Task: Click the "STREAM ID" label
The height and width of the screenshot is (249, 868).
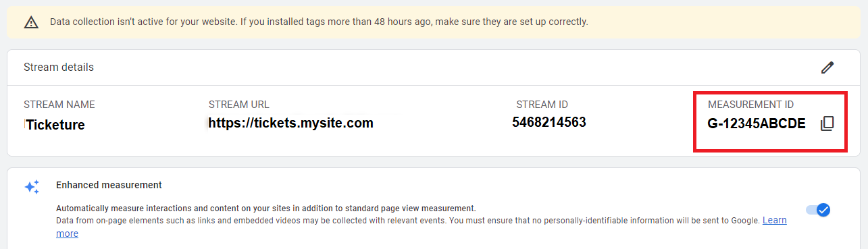Action: (542, 105)
